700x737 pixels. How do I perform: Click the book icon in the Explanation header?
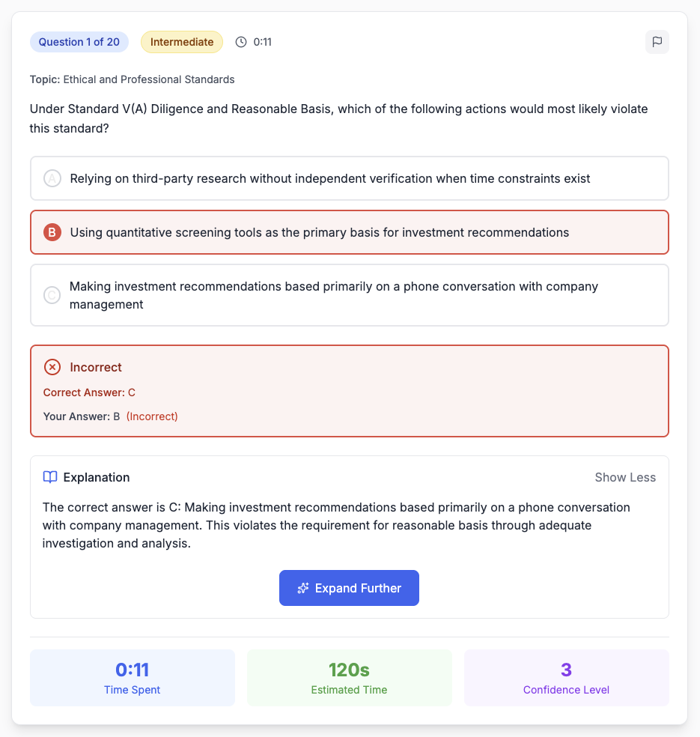(x=49, y=477)
